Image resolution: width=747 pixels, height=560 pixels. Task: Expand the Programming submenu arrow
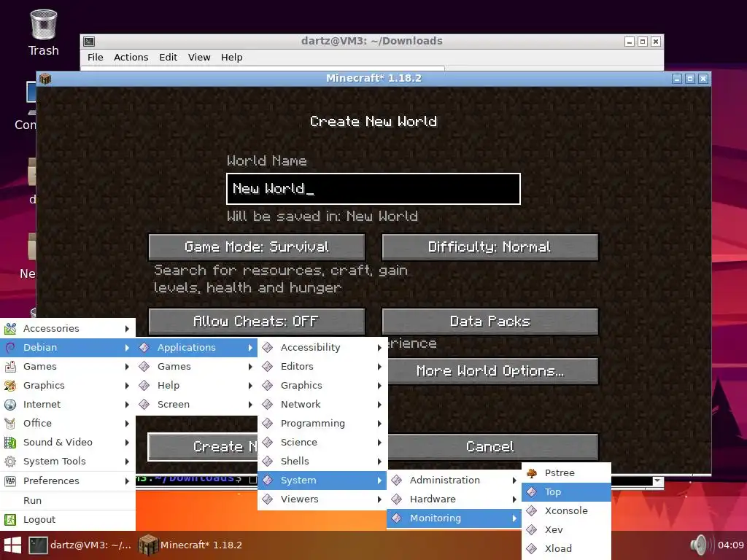[x=379, y=424]
